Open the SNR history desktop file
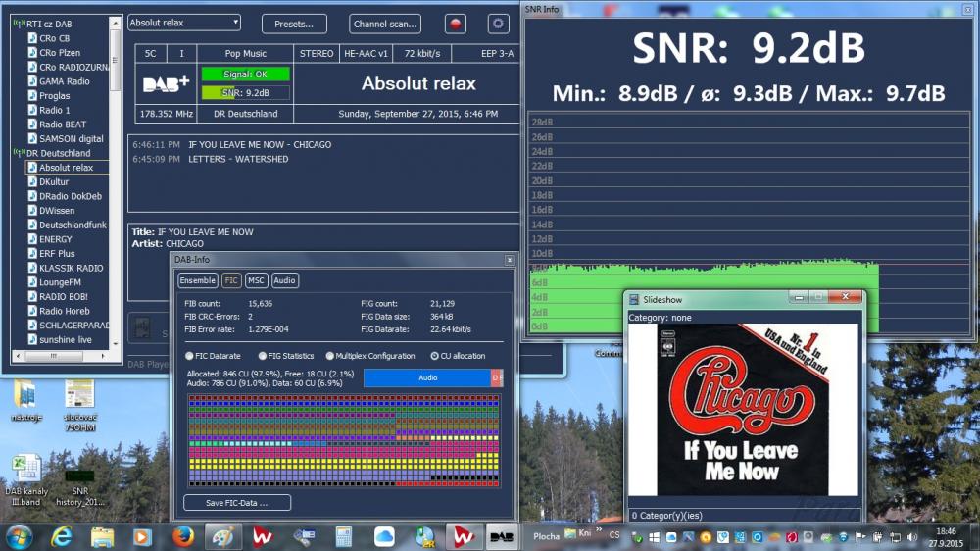This screenshot has width=980, height=551. [80, 488]
